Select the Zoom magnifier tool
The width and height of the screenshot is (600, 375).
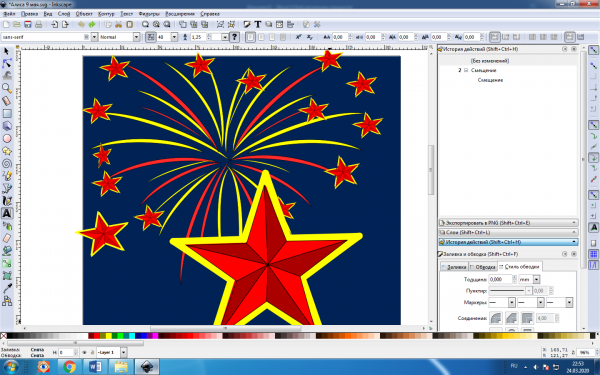7,88
